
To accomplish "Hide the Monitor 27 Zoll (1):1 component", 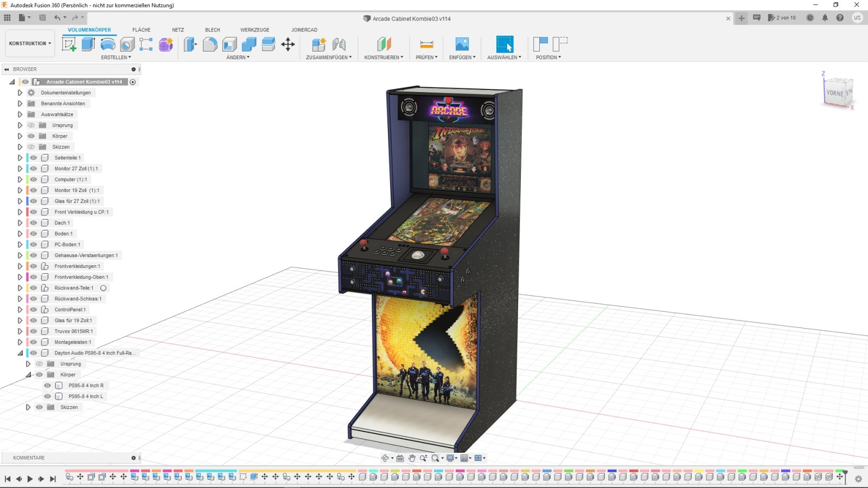I will [x=34, y=169].
